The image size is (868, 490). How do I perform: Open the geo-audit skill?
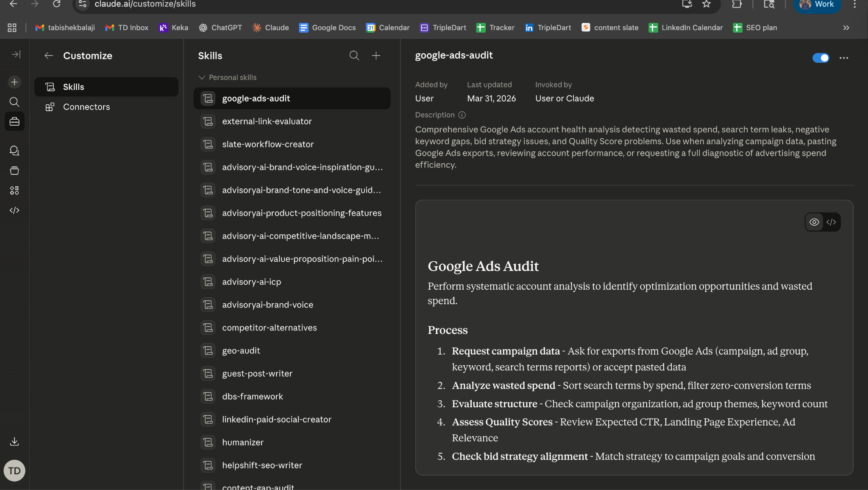point(241,350)
